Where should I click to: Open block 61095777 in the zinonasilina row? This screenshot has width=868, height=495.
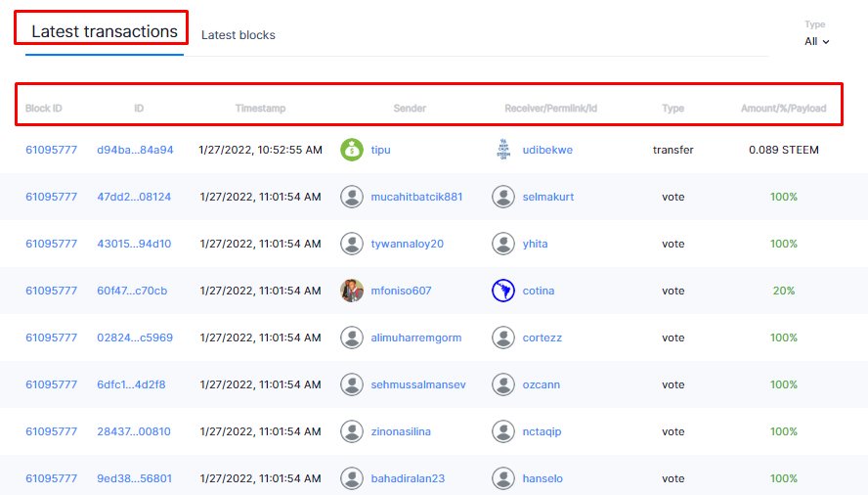tap(51, 431)
